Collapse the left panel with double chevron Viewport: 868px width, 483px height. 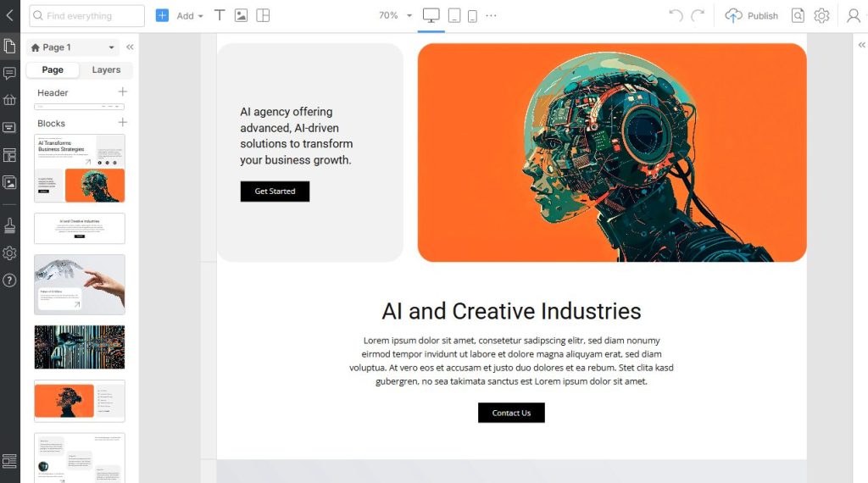click(130, 47)
